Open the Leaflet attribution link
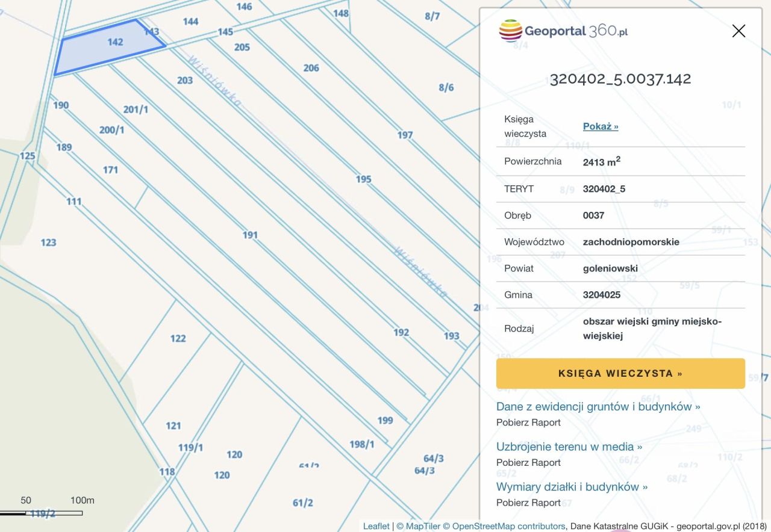 pyautogui.click(x=376, y=526)
